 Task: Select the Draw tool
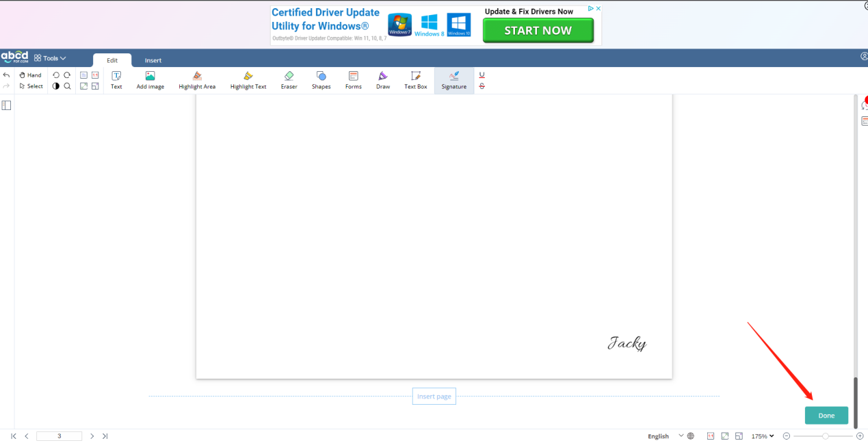tap(383, 81)
